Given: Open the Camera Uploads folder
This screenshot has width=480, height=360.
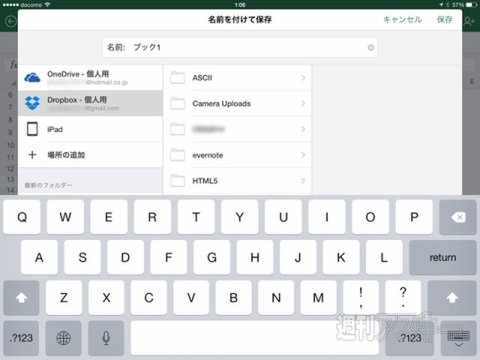Looking at the screenshot, I should (x=238, y=103).
